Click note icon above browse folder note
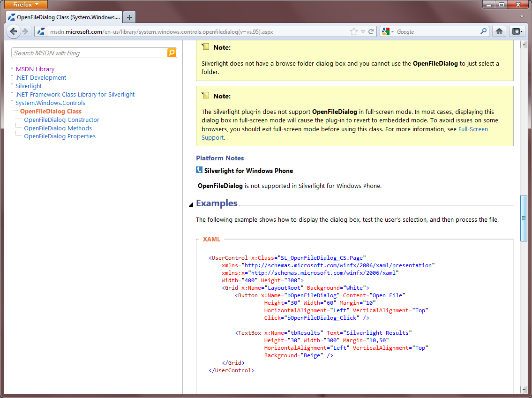This screenshot has height=398, width=532. (x=205, y=46)
